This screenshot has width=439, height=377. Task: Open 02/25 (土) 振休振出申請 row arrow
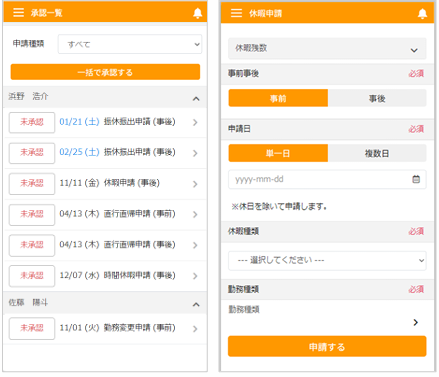click(195, 153)
